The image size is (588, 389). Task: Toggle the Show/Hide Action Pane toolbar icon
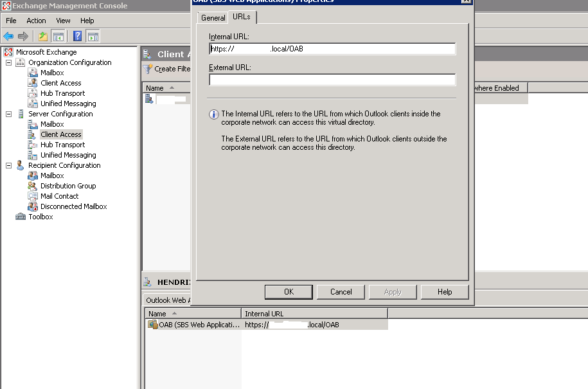click(x=93, y=37)
